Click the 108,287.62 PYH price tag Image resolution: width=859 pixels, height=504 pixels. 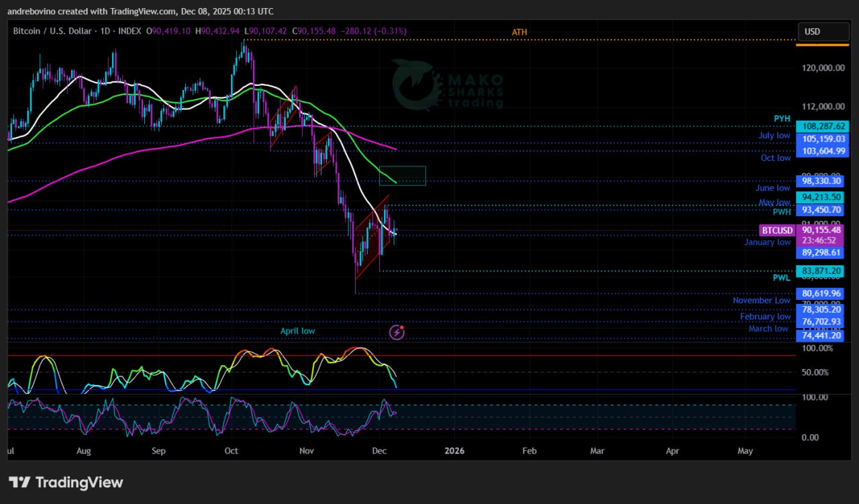click(x=822, y=126)
